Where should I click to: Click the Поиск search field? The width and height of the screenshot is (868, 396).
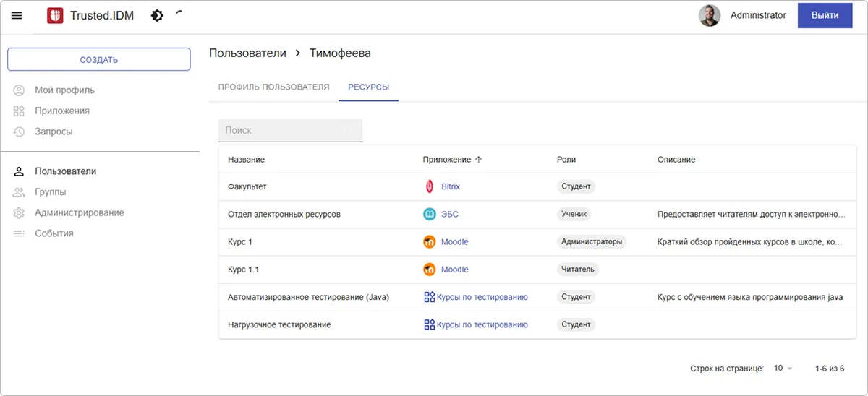tap(289, 131)
